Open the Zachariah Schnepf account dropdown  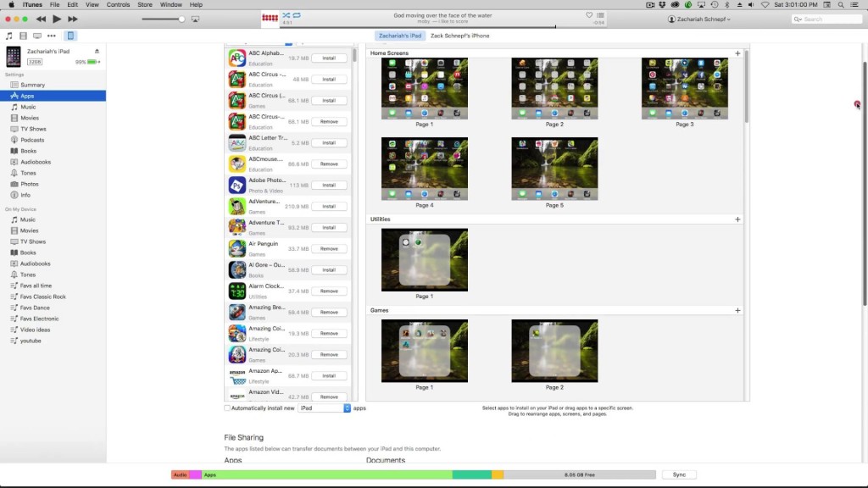point(698,19)
